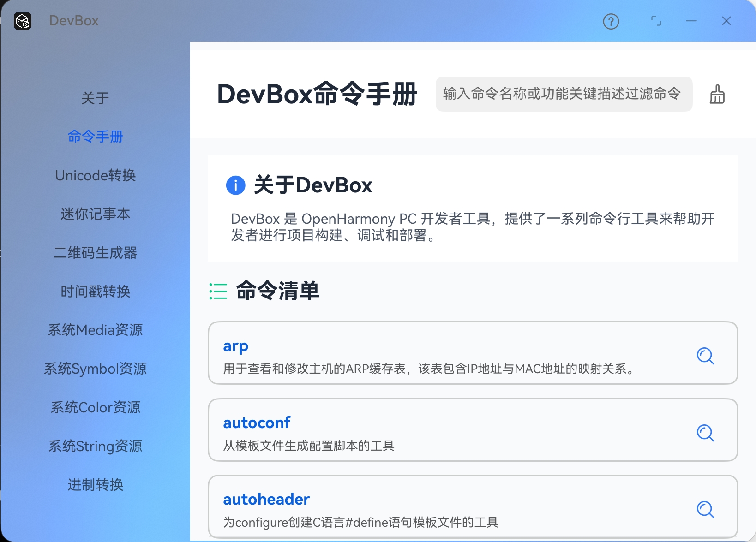
Task: Click into the command search input field
Action: click(562, 94)
